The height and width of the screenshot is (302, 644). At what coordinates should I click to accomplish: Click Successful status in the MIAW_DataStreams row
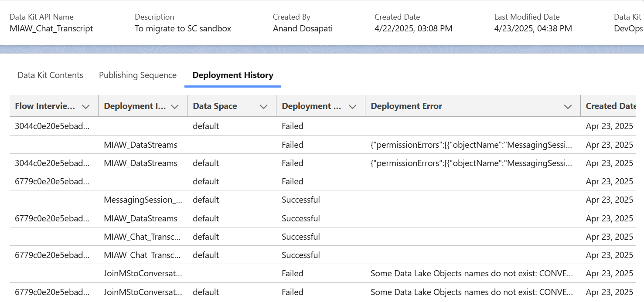(301, 218)
